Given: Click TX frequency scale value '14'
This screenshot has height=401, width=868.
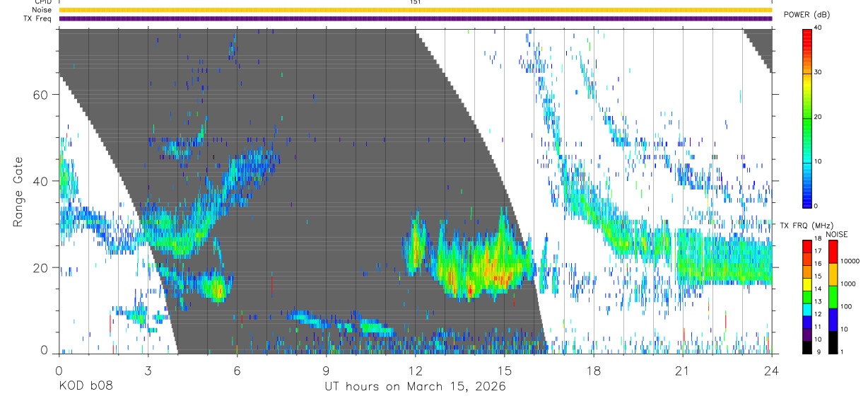Looking at the screenshot, I should pyautogui.click(x=818, y=289).
